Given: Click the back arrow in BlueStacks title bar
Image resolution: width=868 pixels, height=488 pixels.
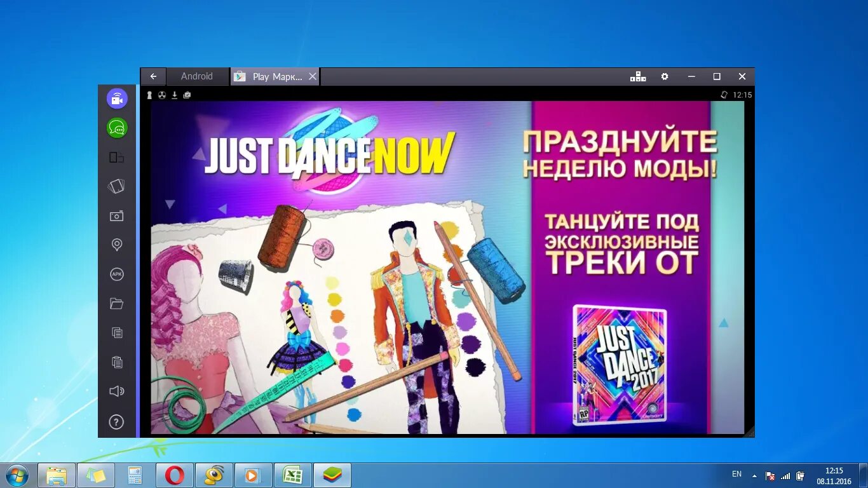Looking at the screenshot, I should (153, 76).
